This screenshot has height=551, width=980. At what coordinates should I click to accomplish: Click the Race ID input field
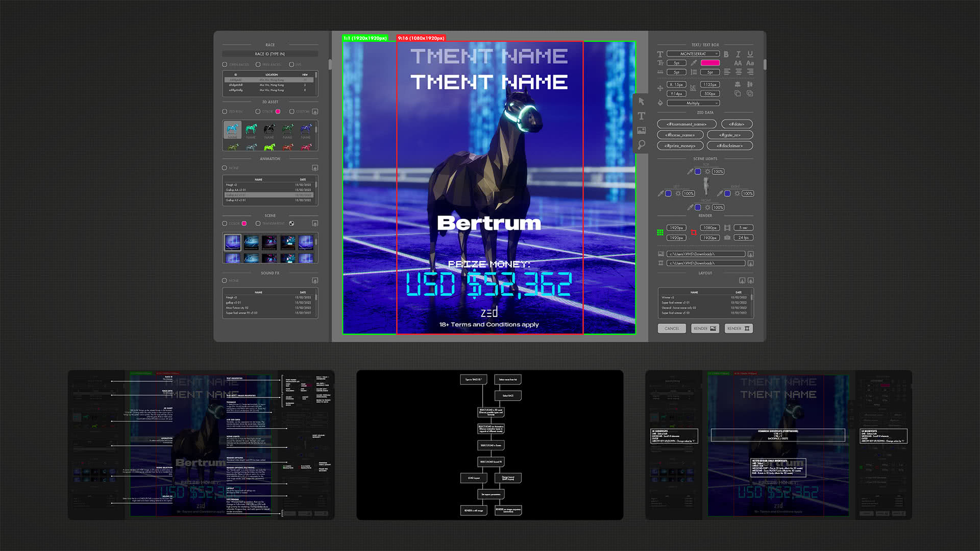tap(270, 54)
